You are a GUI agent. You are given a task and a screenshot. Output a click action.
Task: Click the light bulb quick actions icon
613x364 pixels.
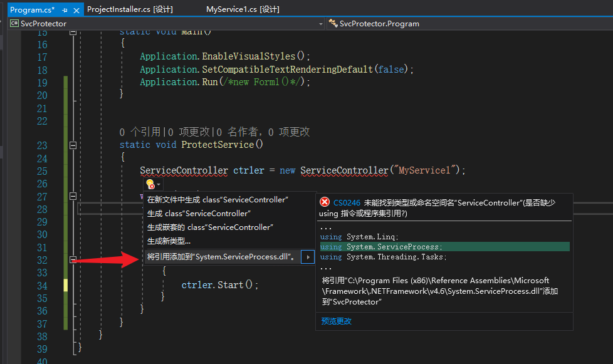coord(150,184)
